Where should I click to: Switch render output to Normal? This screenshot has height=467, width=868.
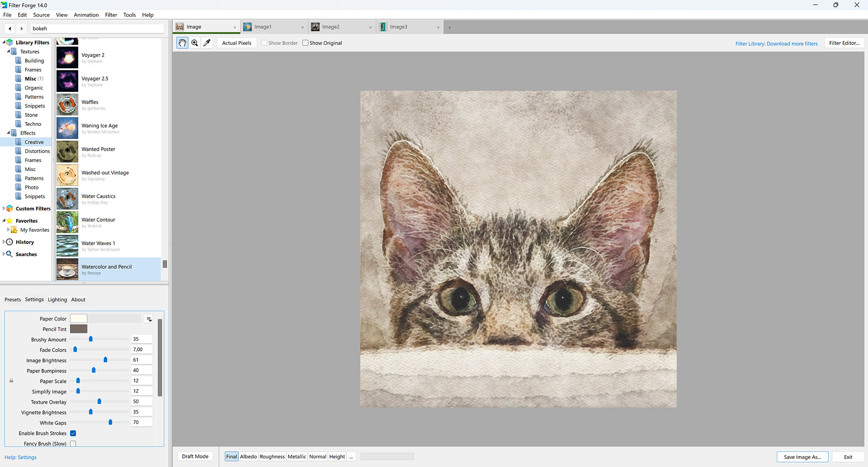click(318, 457)
